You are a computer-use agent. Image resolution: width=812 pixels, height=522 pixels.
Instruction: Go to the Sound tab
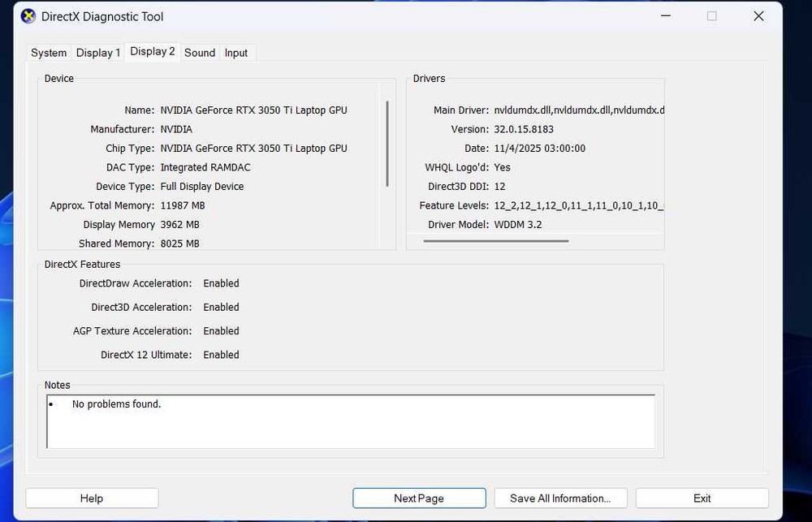click(x=200, y=53)
